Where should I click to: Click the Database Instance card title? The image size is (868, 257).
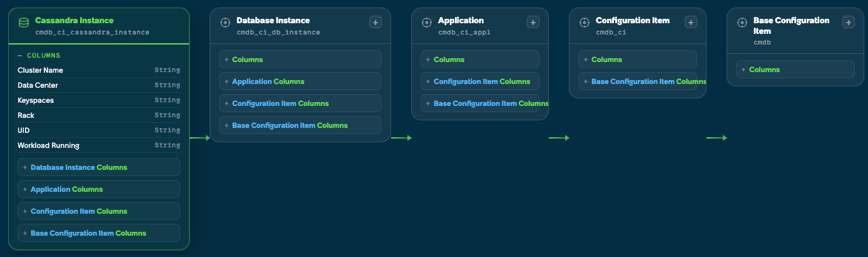273,21
